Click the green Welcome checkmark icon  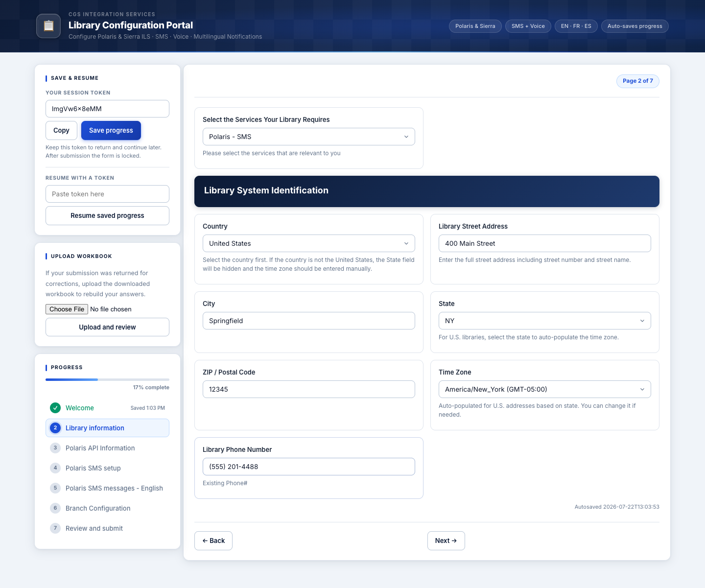click(x=55, y=408)
